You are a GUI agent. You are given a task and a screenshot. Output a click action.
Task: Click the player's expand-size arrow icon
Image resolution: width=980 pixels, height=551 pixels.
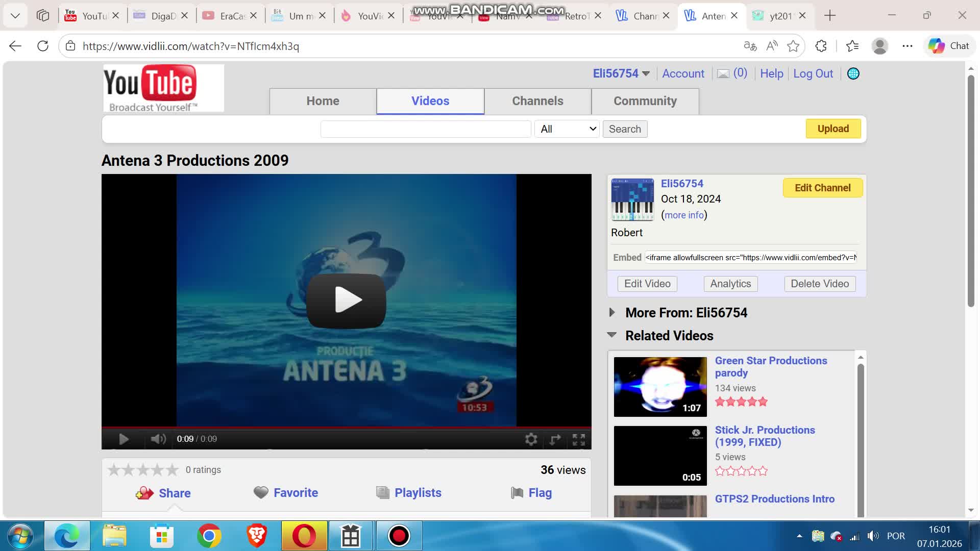point(555,439)
